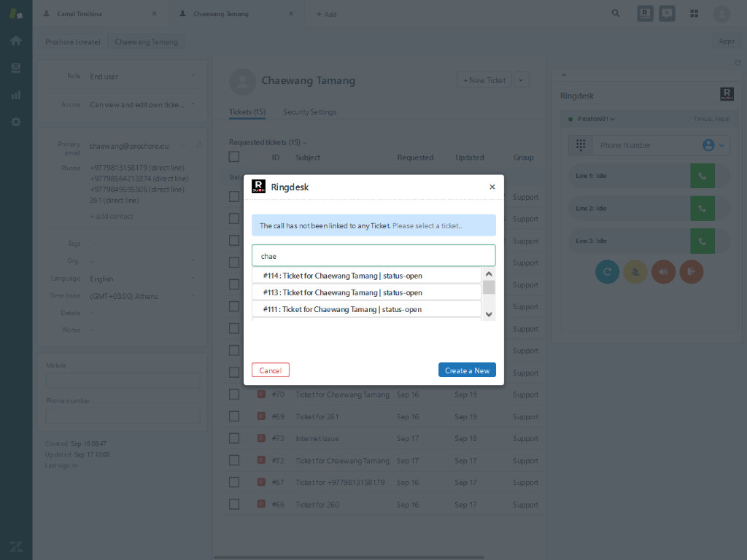This screenshot has height=560, width=747.
Task: Click the ticket search field containing "chae"
Action: (x=373, y=256)
